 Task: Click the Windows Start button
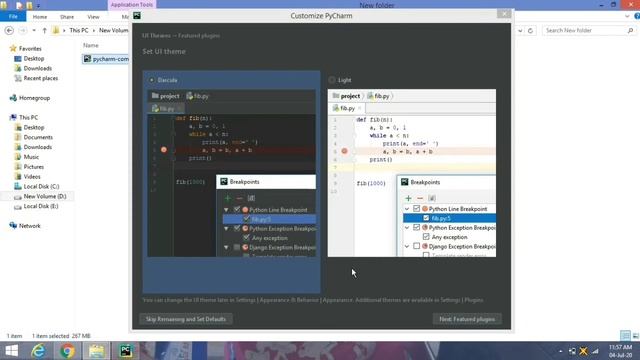11,351
